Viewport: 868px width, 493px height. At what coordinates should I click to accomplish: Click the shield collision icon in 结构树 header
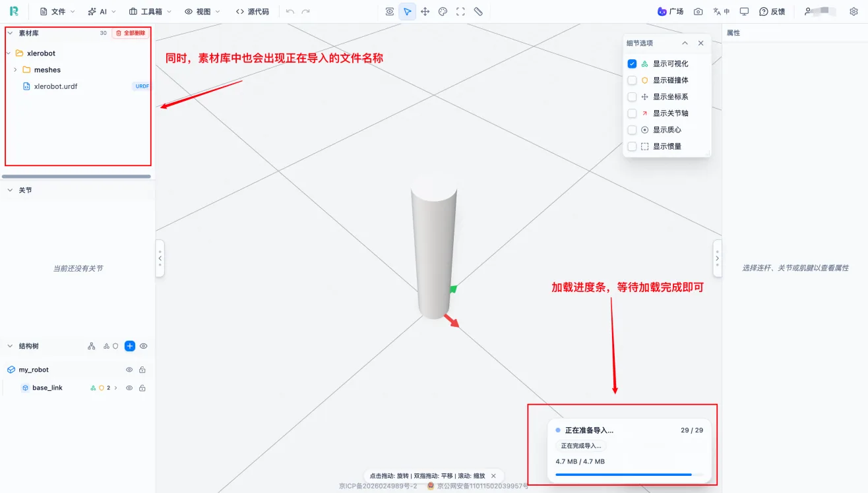coord(115,346)
